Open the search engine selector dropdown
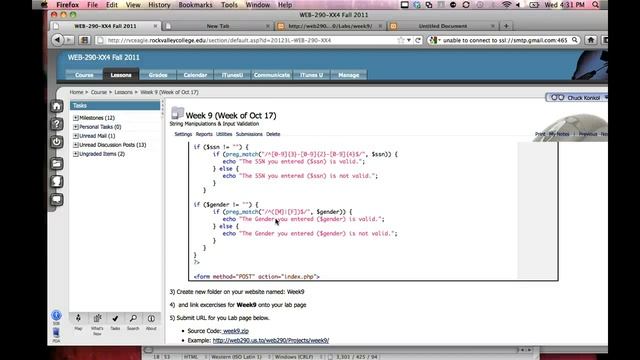The image size is (640, 360). 435,40
